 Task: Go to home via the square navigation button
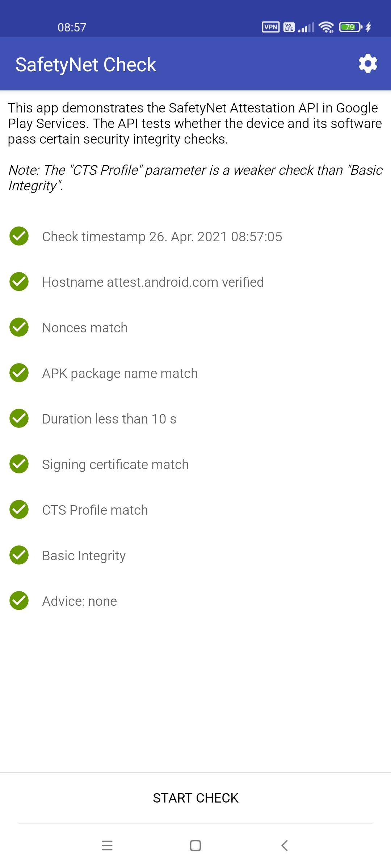click(x=195, y=846)
